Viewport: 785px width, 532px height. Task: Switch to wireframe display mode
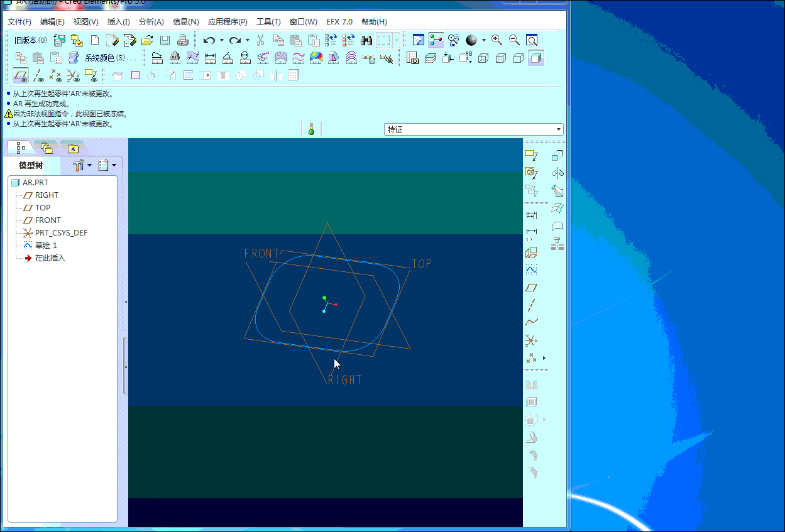[x=483, y=58]
